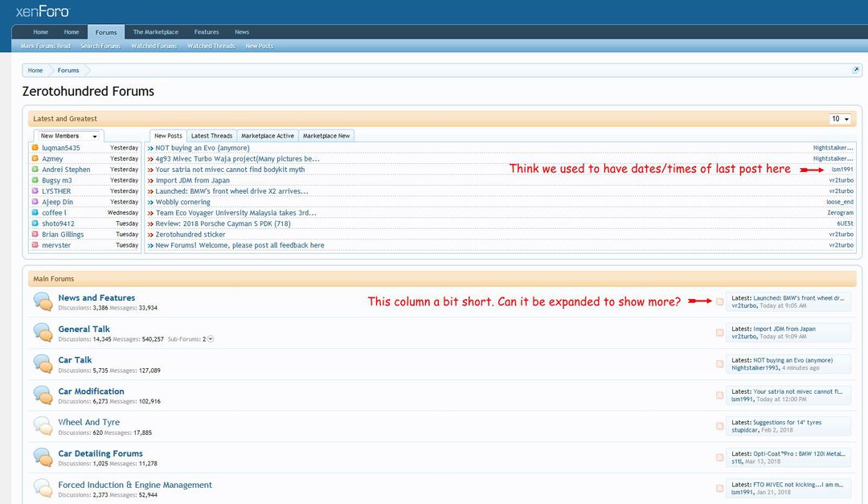The image size is (868, 504).
Task: Click Home in the breadcrumb trail
Action: point(35,70)
